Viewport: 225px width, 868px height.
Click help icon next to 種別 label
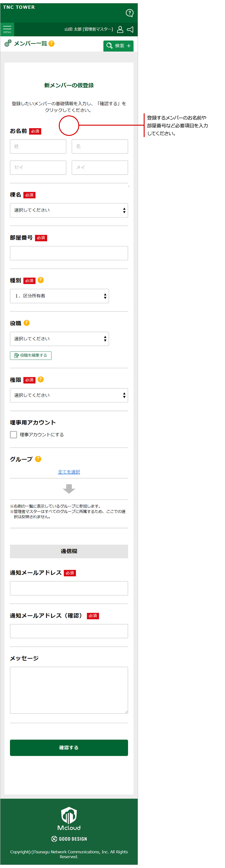(41, 280)
